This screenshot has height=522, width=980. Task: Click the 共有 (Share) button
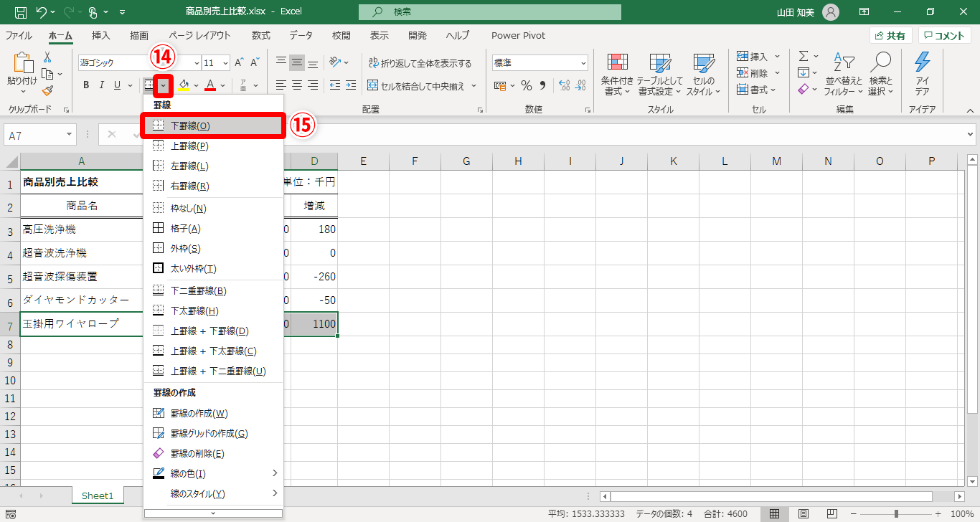click(890, 35)
